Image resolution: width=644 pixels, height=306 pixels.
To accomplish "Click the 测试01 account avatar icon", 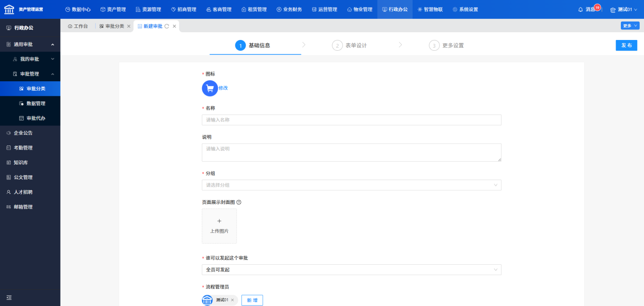I will pos(613,9).
